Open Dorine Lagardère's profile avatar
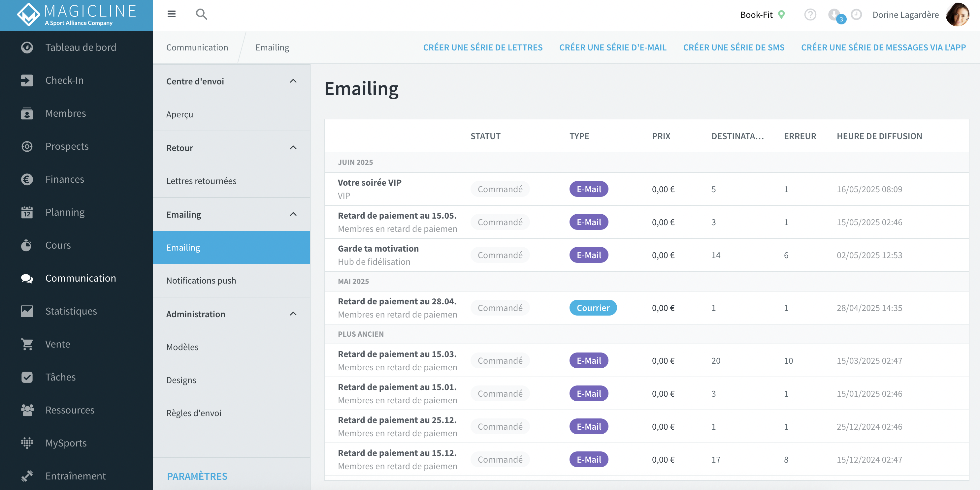980x490 pixels. point(957,15)
